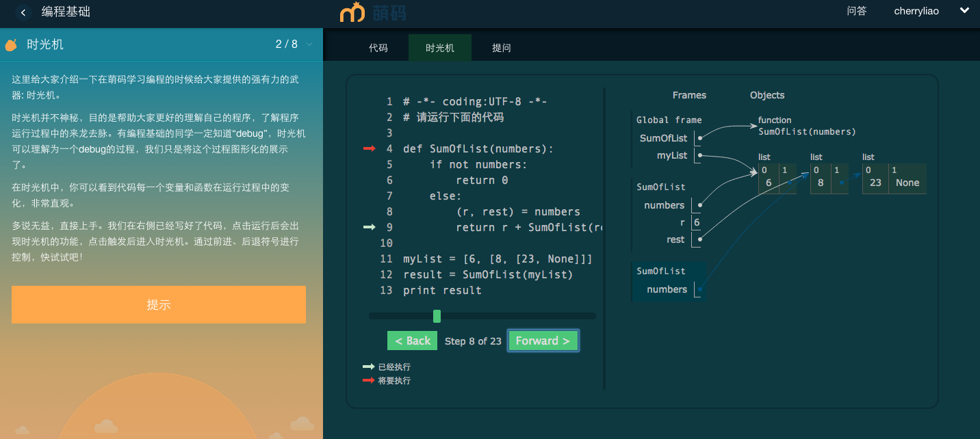The image size is (980, 439).
Task: Step backward with the Back button
Action: [x=413, y=341]
